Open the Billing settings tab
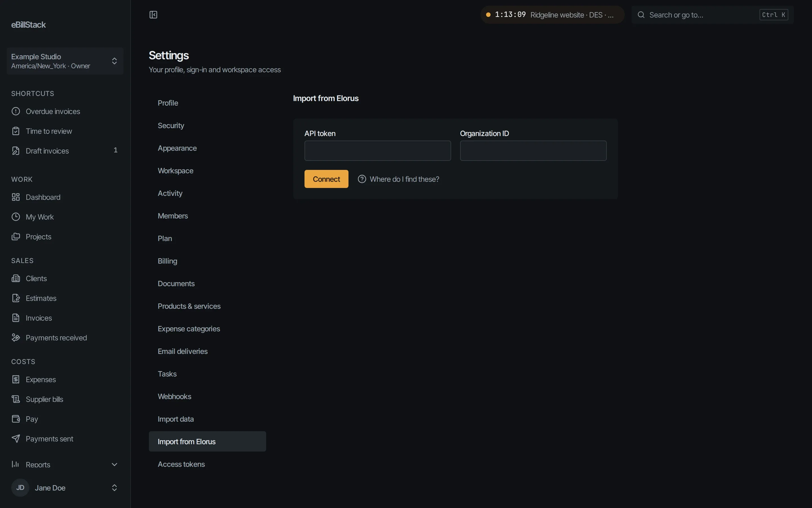The width and height of the screenshot is (812, 508). coord(207,261)
